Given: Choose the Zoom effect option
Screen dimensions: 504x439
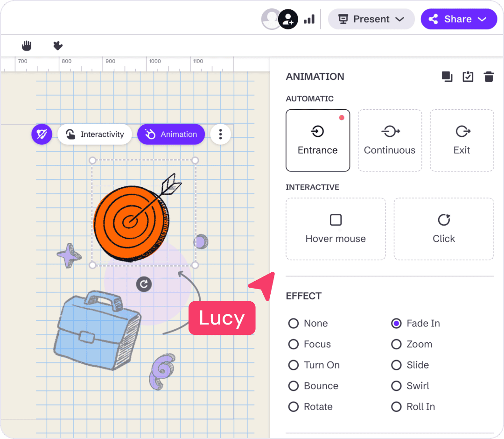Looking at the screenshot, I should (x=396, y=344).
